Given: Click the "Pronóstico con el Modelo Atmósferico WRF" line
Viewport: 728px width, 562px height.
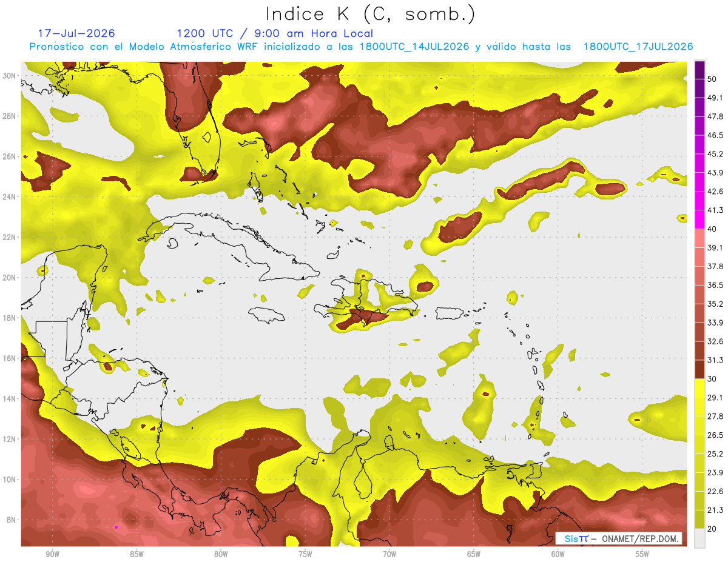Looking at the screenshot, I should pos(362,47).
